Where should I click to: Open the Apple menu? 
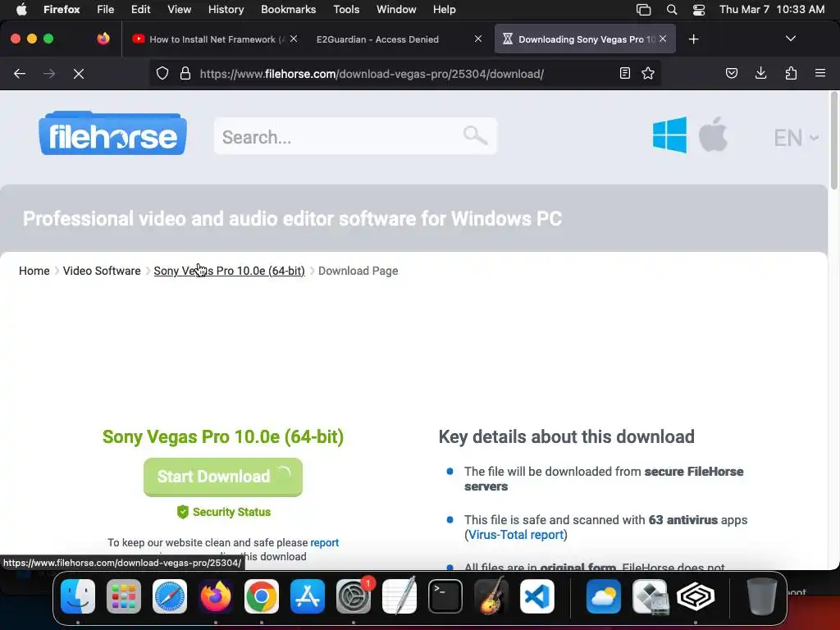[x=22, y=9]
